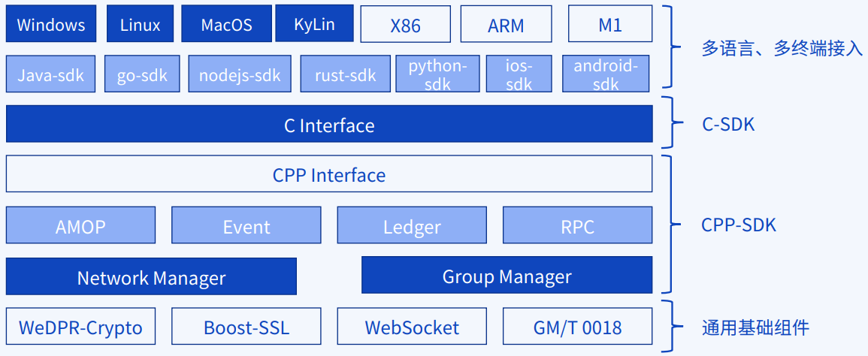This screenshot has height=356, width=868.
Task: Click the WeDPR-Crypto component box
Action: coord(80,326)
